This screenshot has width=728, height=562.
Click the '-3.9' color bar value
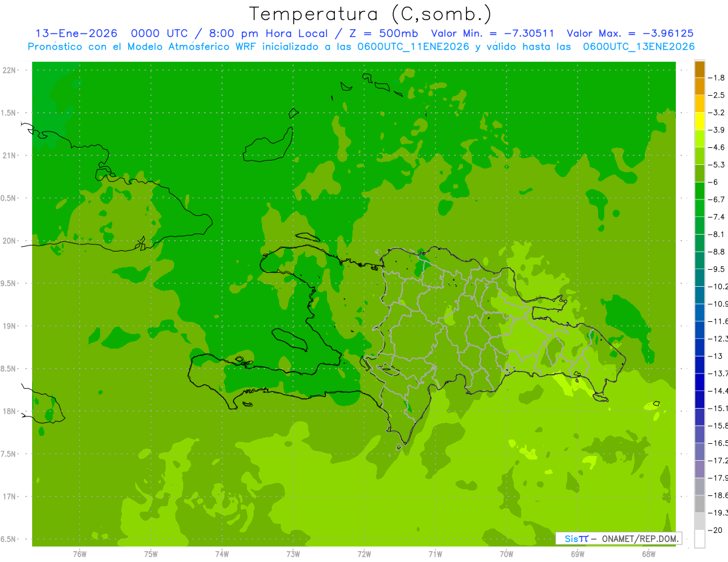[718, 130]
